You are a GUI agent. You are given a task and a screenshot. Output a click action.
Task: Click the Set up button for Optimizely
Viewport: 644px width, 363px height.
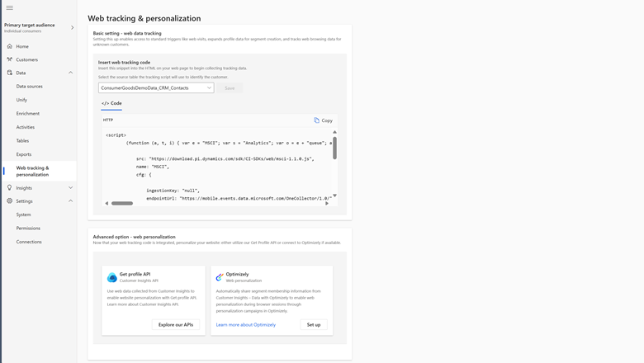(314, 324)
